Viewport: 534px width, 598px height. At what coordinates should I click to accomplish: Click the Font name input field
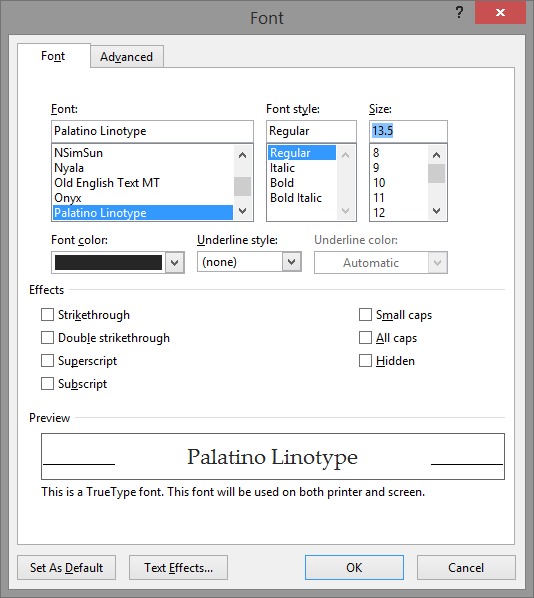(152, 131)
